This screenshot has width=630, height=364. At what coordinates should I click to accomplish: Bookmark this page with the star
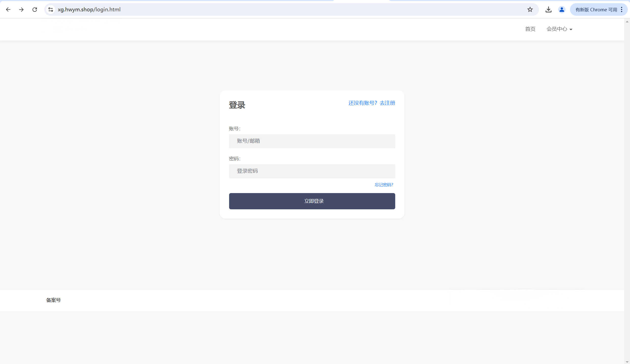point(530,10)
